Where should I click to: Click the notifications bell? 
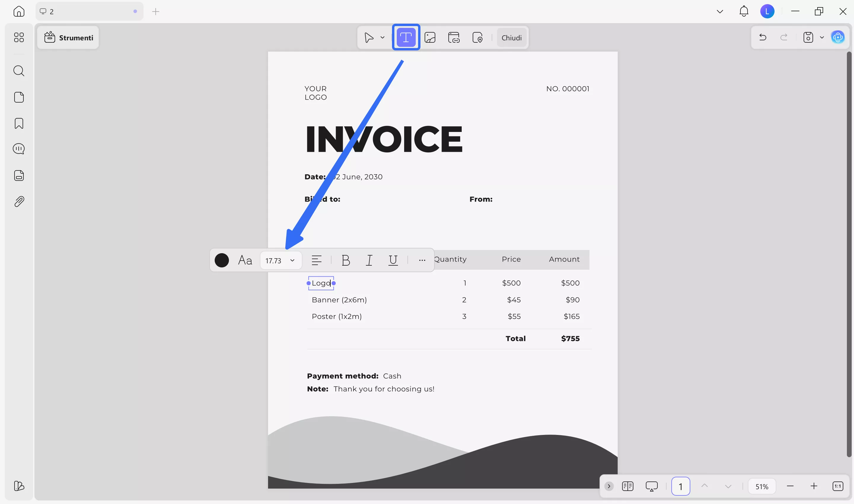pos(744,12)
